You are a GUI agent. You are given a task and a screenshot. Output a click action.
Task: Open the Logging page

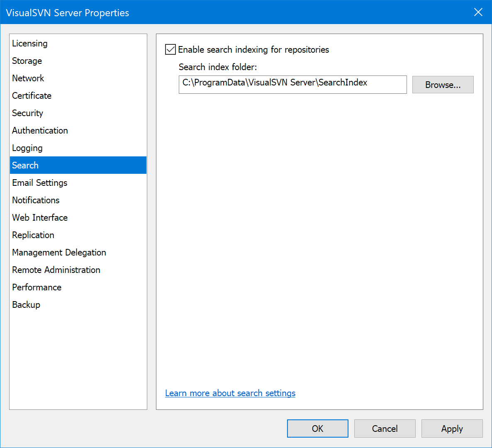click(x=78, y=148)
